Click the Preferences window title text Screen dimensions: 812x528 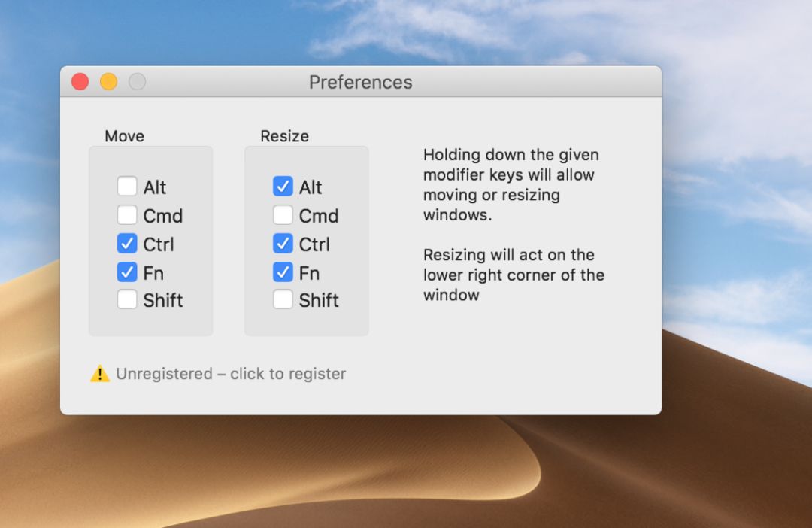click(361, 82)
